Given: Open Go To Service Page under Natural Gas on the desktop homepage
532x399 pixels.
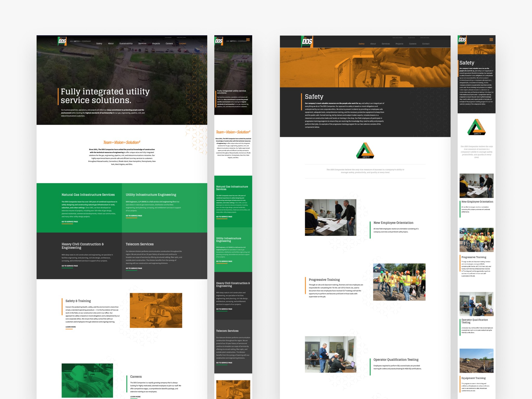Looking at the screenshot, I should (x=70, y=222).
